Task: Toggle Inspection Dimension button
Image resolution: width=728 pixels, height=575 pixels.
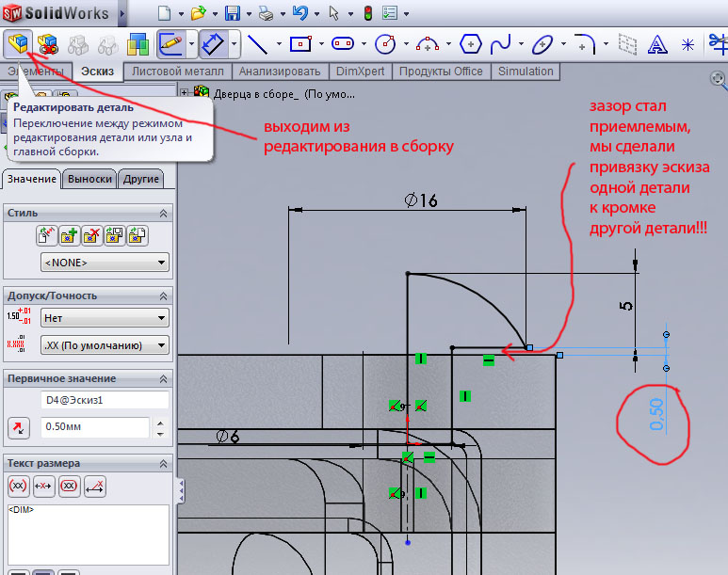Action: click(x=69, y=486)
